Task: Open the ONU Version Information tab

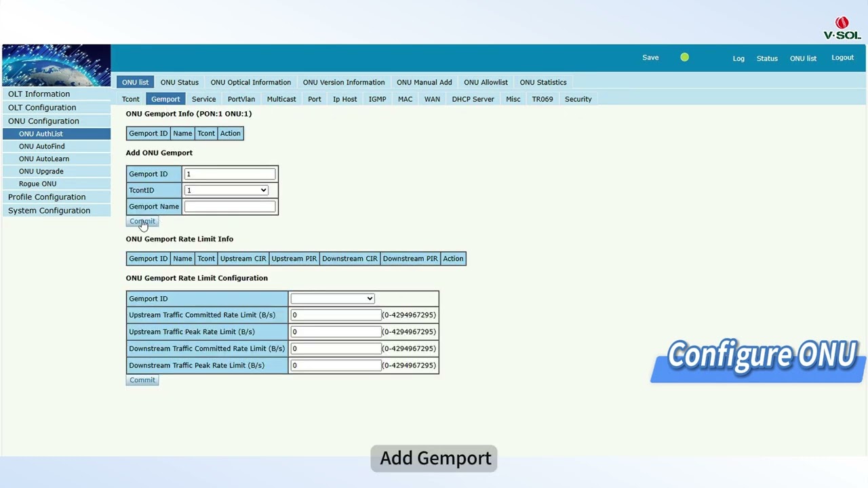Action: pyautogui.click(x=344, y=82)
